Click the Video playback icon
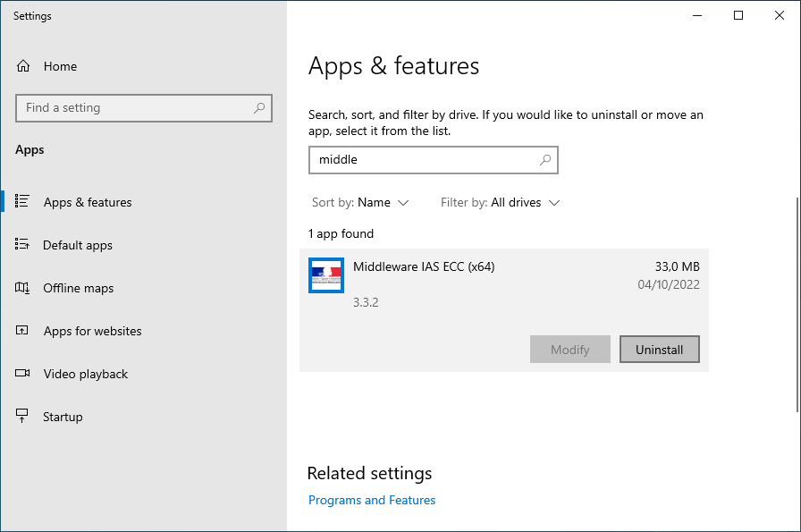This screenshot has width=801, height=532. click(x=23, y=374)
